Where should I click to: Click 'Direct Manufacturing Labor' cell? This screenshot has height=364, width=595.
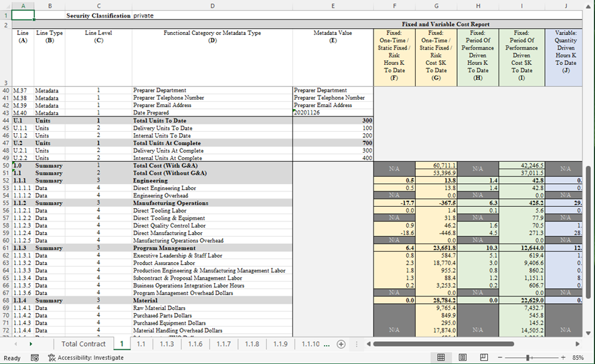[213, 233]
